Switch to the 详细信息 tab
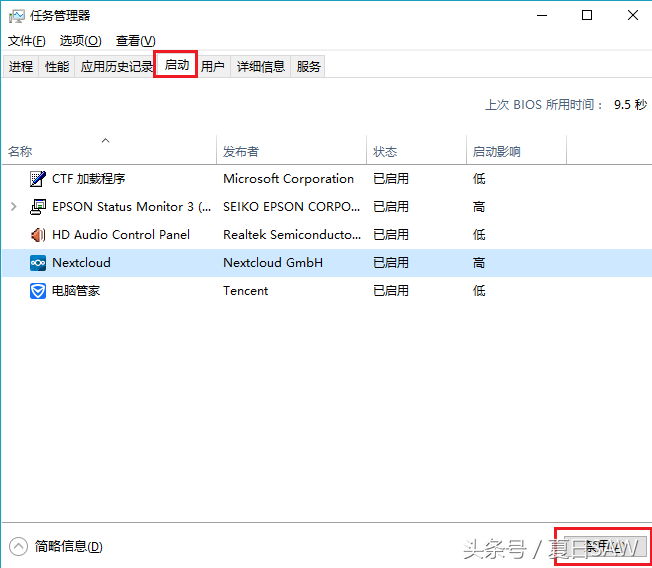The image size is (652, 568). (x=261, y=66)
